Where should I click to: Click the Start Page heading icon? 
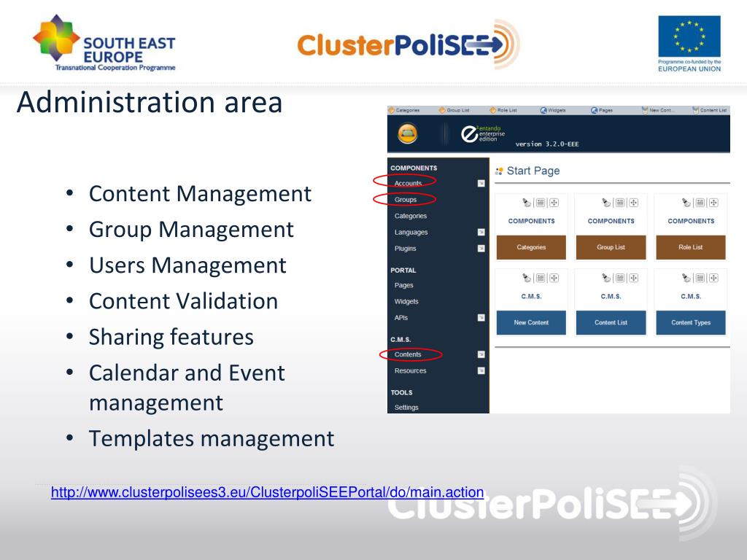point(499,171)
